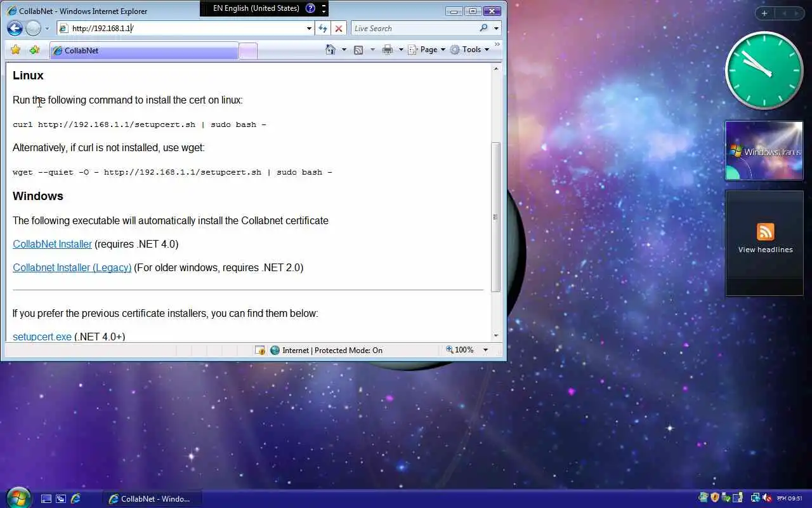Click the Windows heading text
The height and width of the screenshot is (508, 812).
[38, 196]
